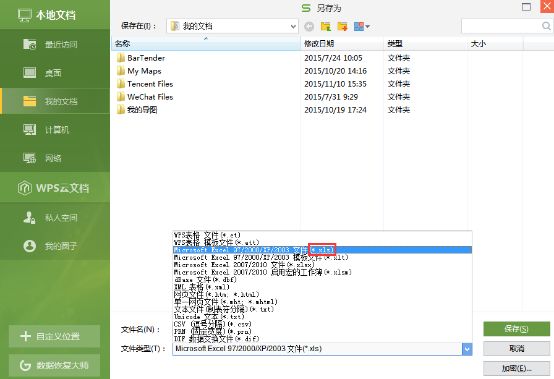This screenshot has width=554, height=379.
Task: Sort by the 修改日期 column header
Action: (x=342, y=43)
